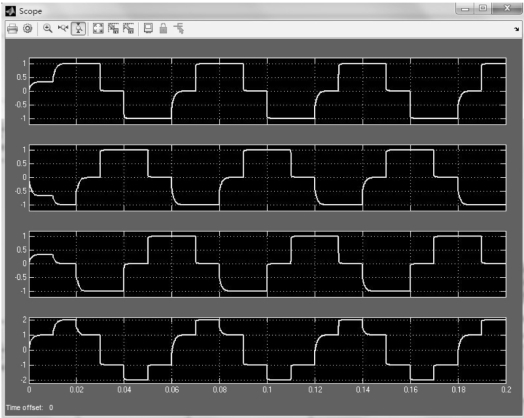The width and height of the screenshot is (524, 418).
Task: Select the Zoom magnifier tool
Action: click(48, 29)
